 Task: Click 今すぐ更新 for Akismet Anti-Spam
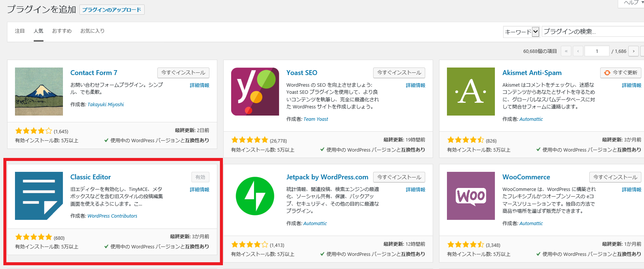621,73
